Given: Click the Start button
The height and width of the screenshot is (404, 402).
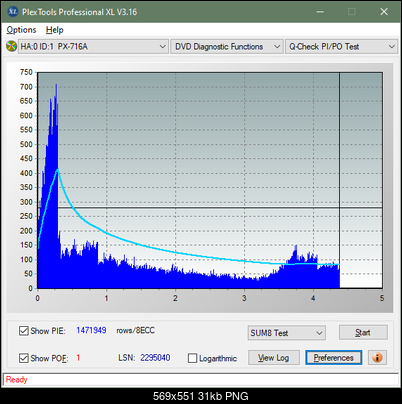Looking at the screenshot, I should [363, 332].
